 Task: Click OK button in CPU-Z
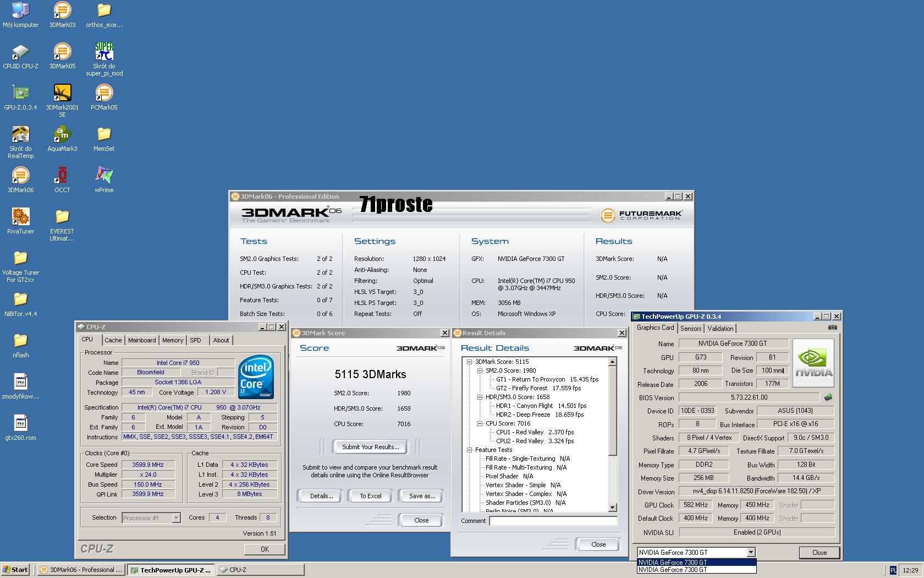click(x=265, y=549)
